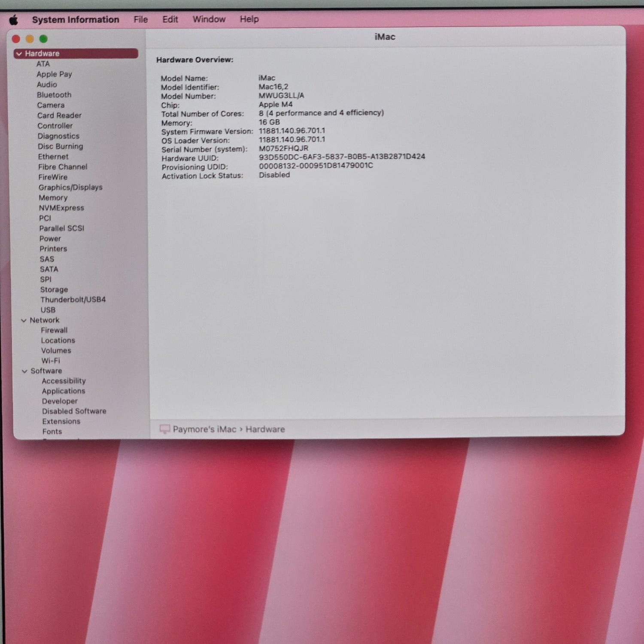
Task: Open the System Information app menu
Action: (x=76, y=20)
